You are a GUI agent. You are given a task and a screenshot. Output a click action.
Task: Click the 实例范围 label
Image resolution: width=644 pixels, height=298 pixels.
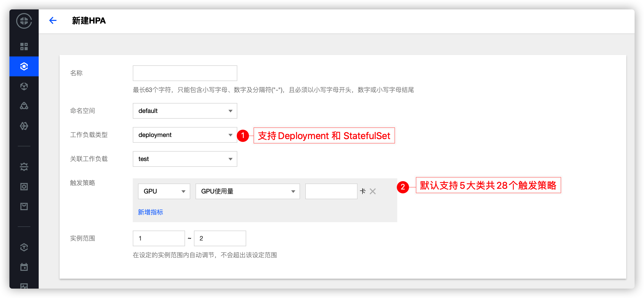(83, 238)
